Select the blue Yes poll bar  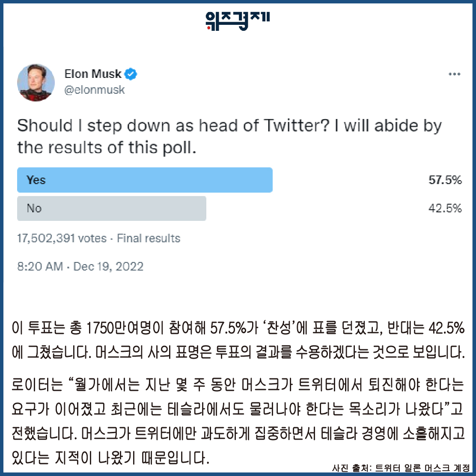(x=145, y=180)
